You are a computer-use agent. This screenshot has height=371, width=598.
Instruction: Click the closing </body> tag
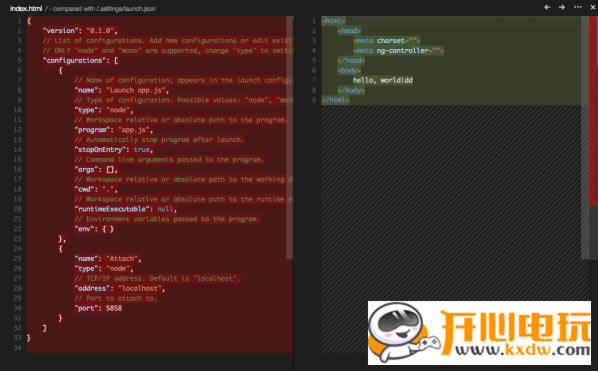pos(351,90)
